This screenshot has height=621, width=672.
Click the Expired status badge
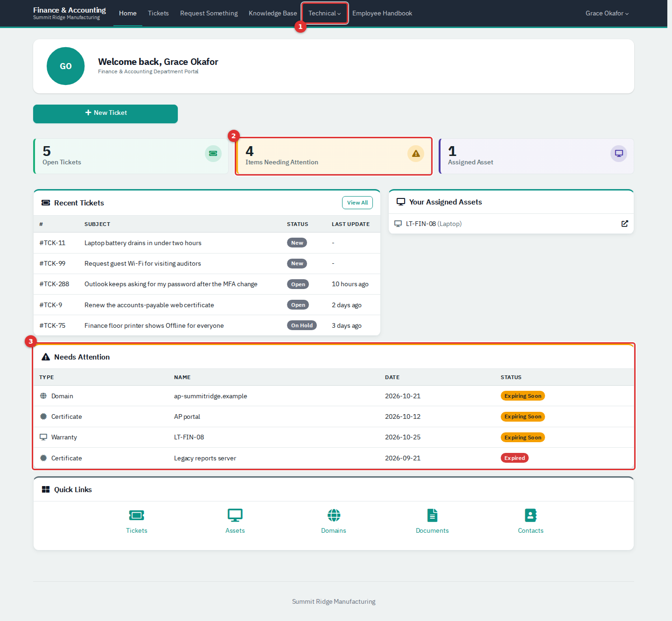(515, 458)
